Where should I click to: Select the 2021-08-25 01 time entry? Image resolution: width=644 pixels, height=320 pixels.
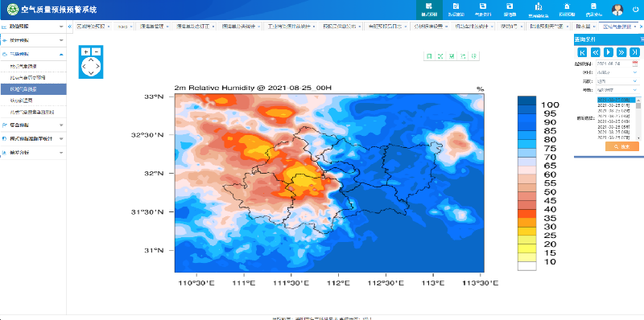(613, 105)
